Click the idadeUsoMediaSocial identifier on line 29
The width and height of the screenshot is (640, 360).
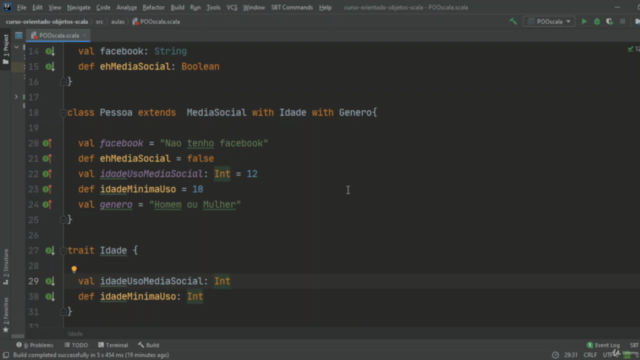coord(151,281)
